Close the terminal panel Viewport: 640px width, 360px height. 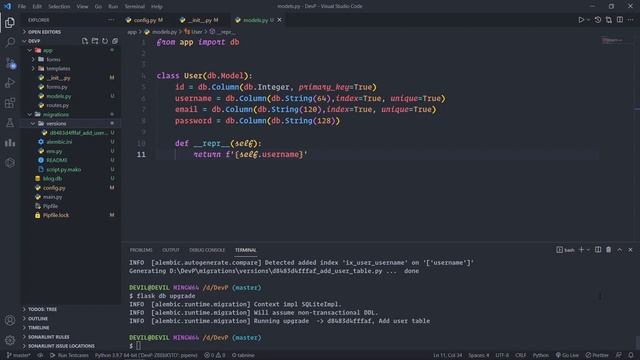[x=630, y=249]
